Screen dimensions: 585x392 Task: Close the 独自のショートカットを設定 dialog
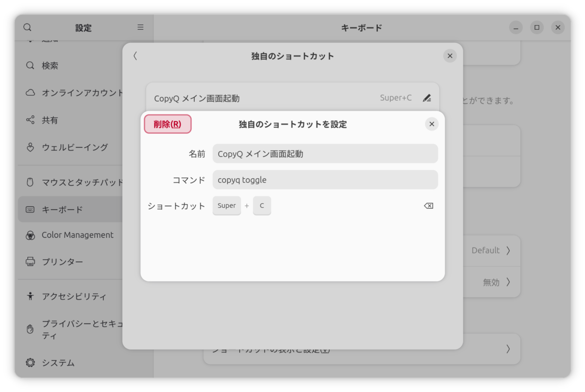(x=432, y=124)
